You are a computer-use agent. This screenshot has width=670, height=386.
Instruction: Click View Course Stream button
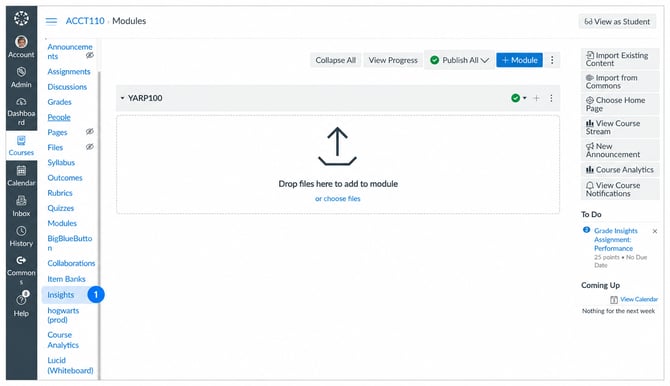(x=620, y=127)
